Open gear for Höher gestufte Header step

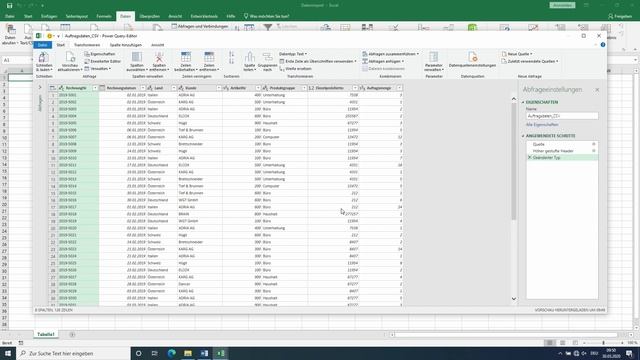coord(594,151)
